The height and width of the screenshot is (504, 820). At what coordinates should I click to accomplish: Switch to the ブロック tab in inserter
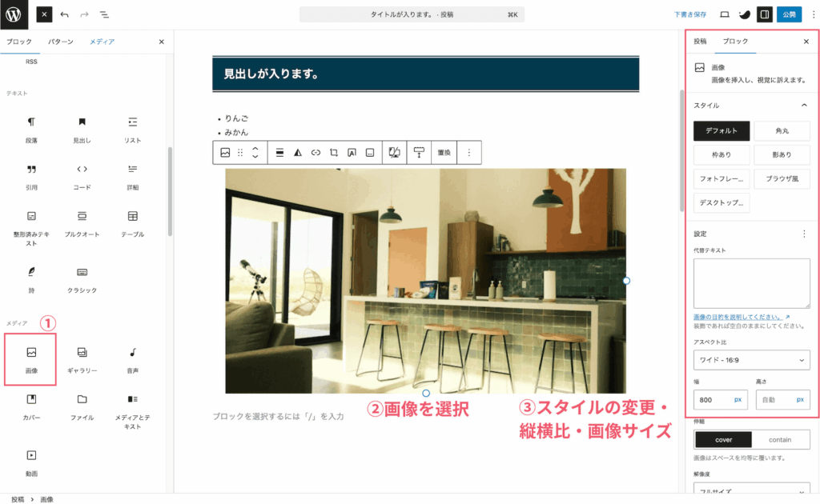(19, 42)
